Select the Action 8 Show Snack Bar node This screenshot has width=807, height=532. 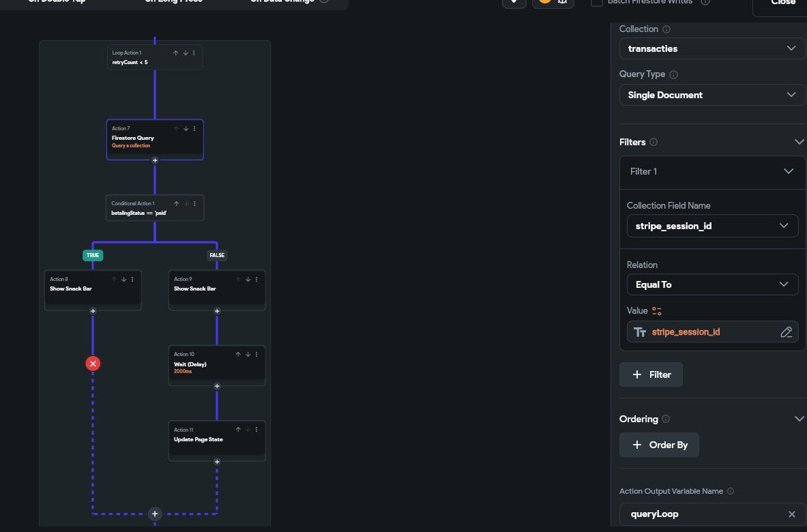[x=93, y=290]
